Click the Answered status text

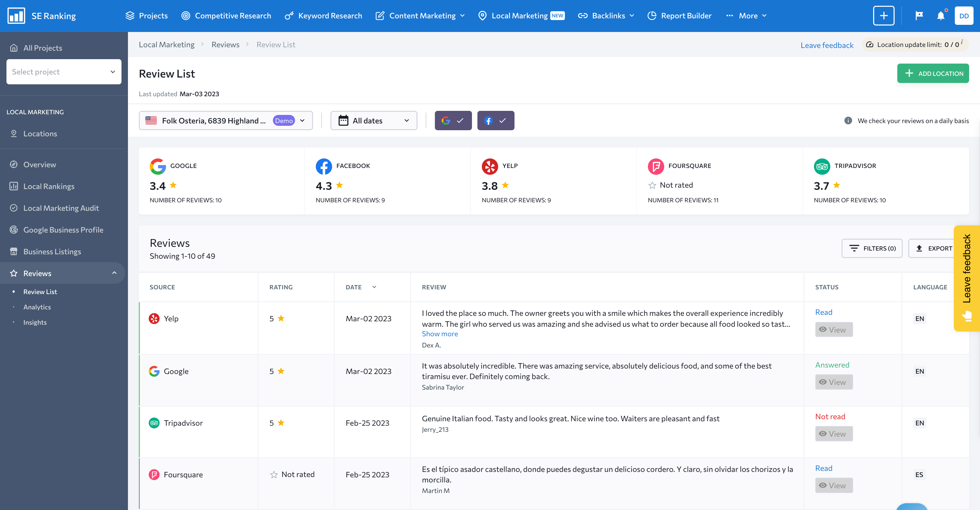pos(832,365)
